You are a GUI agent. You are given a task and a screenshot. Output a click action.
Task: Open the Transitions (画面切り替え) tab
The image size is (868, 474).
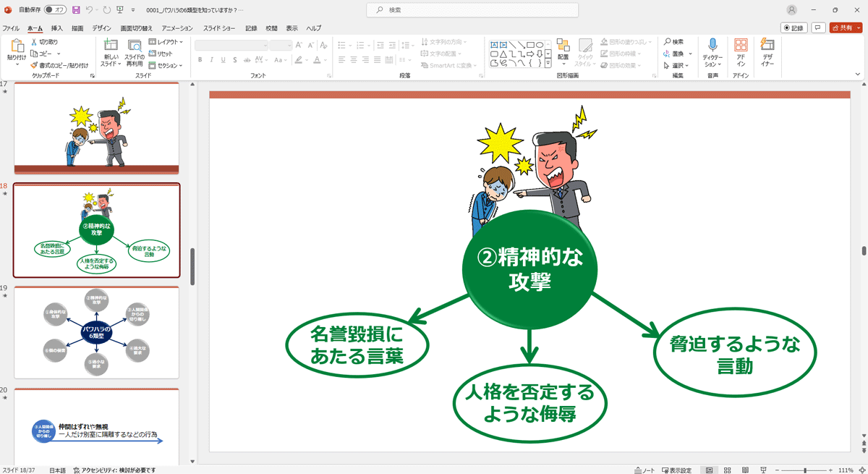pos(137,28)
